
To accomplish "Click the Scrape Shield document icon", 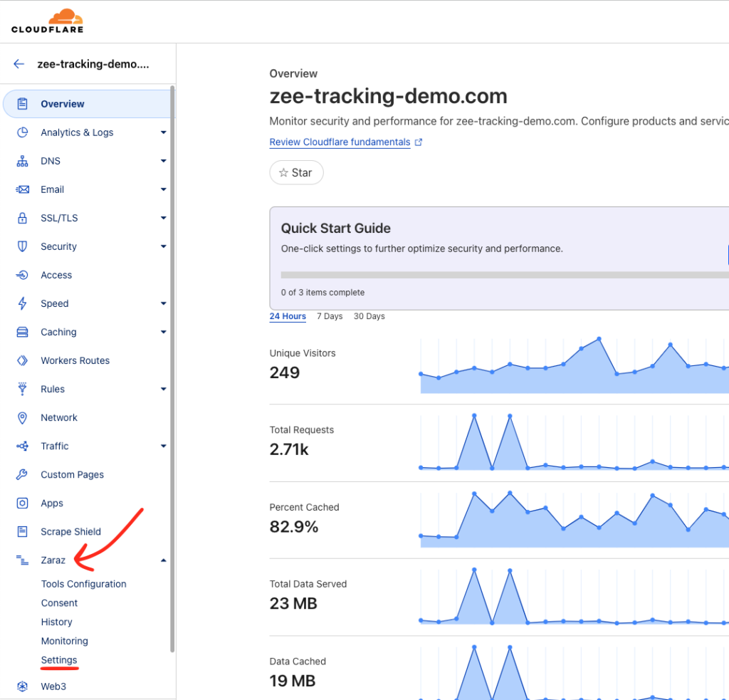I will tap(22, 532).
